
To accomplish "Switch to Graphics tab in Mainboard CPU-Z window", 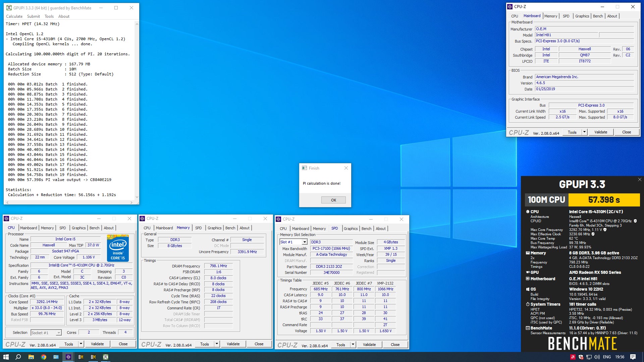I will point(582,16).
